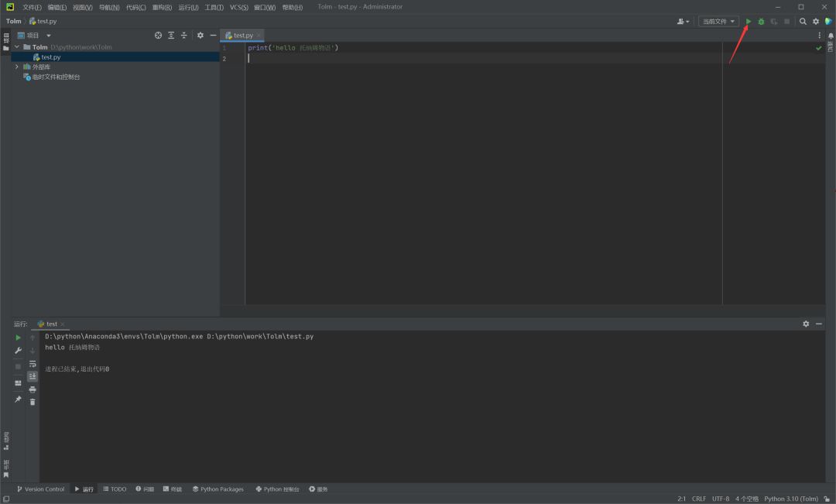Start debugging with the green bug icon
The width and height of the screenshot is (836, 504).
[x=761, y=22]
